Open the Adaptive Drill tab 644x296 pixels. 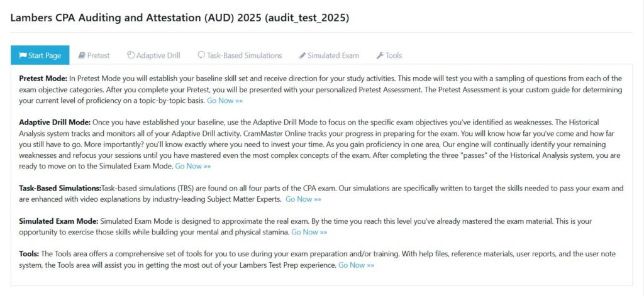pos(158,55)
